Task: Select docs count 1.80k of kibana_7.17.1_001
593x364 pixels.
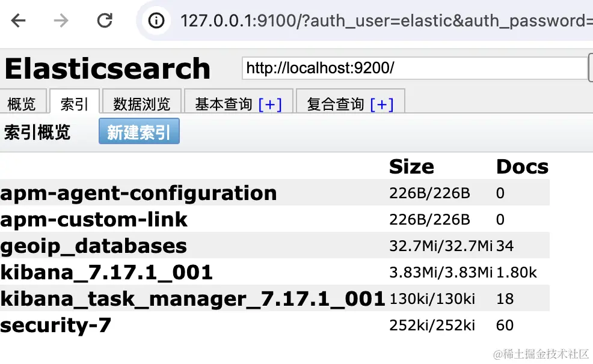Action: 517,273
